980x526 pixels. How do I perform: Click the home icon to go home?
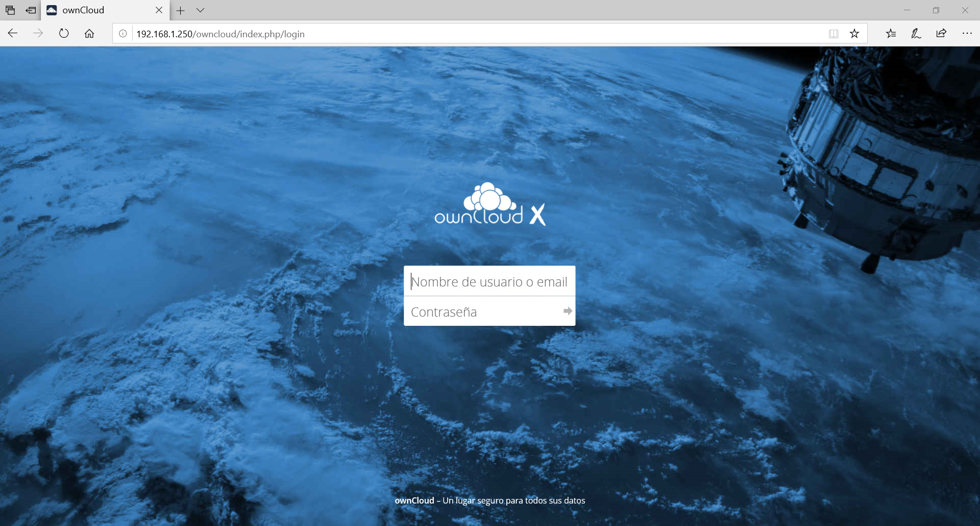tap(89, 33)
